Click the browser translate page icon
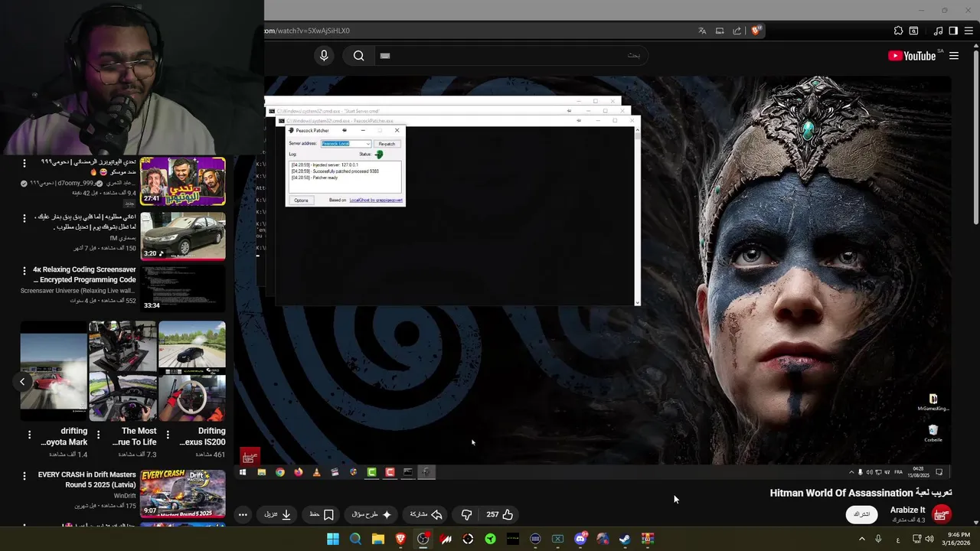 (x=702, y=31)
